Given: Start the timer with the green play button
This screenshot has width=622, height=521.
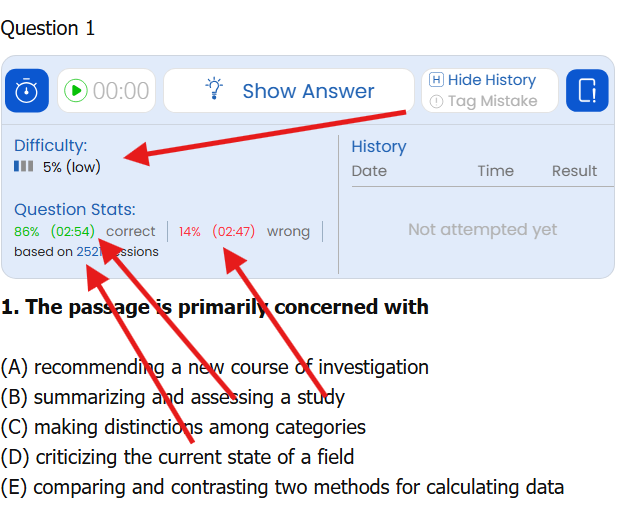Looking at the screenshot, I should pos(76,91).
